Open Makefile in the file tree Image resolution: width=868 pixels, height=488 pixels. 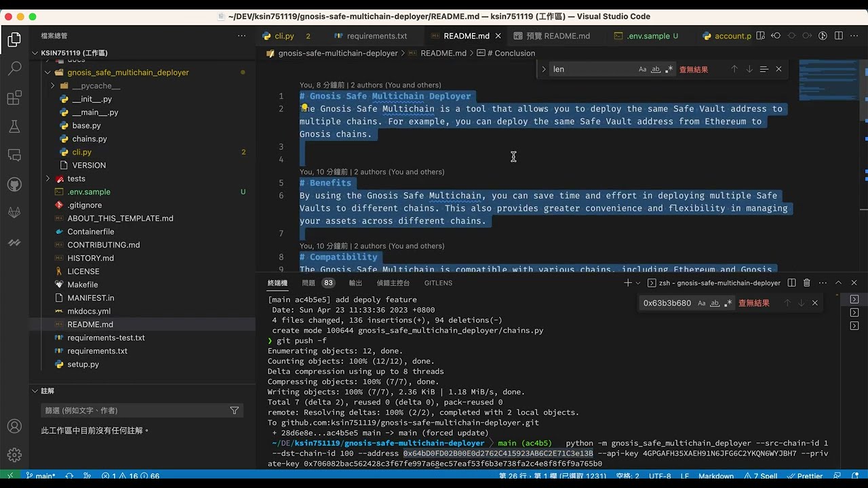coord(83,285)
